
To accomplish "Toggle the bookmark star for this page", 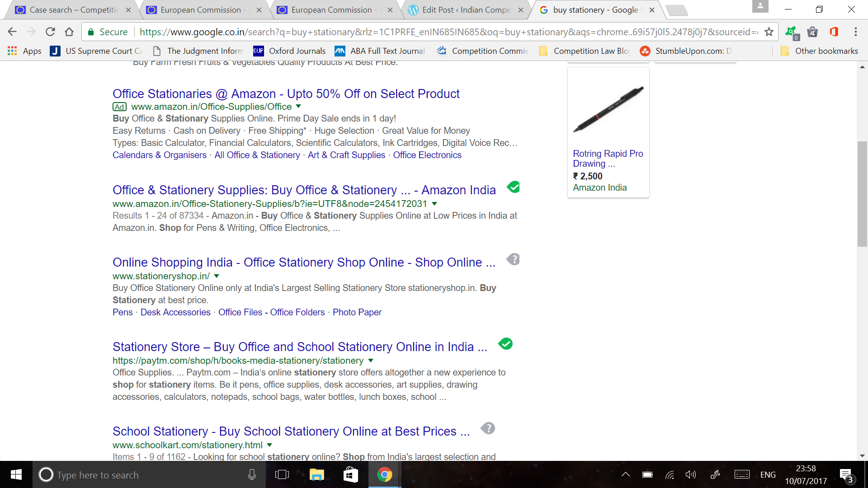I will pyautogui.click(x=769, y=32).
